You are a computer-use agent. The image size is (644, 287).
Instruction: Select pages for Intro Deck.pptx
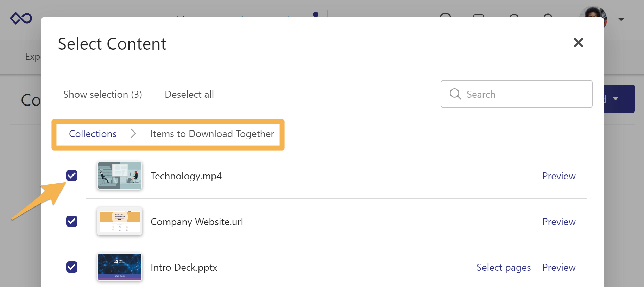click(503, 268)
